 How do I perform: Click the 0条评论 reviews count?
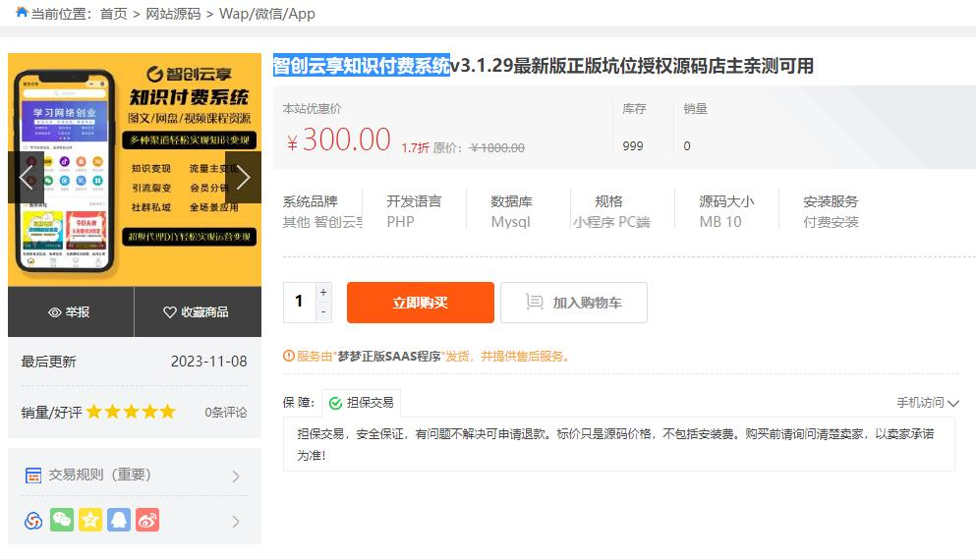[x=226, y=412]
